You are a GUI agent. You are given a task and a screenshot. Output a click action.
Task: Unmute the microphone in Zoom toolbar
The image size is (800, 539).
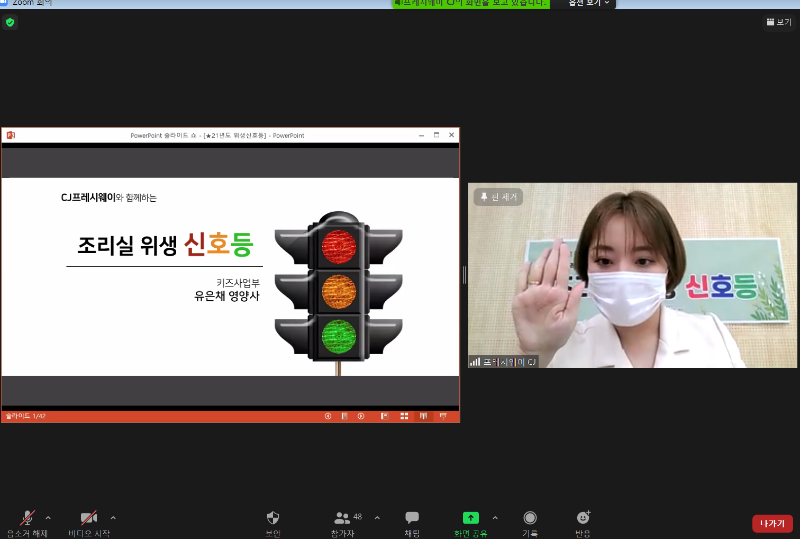tap(28, 520)
